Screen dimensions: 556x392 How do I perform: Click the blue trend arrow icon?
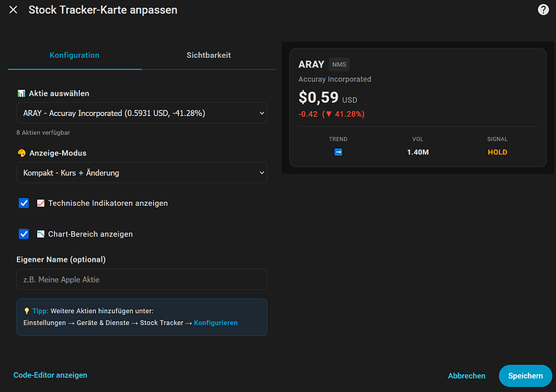(338, 151)
